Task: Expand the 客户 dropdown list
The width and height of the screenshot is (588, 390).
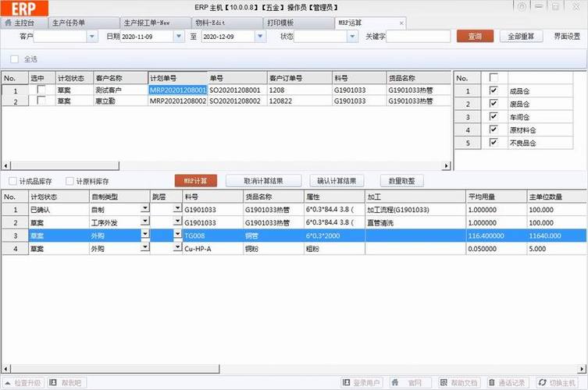Action: 91,37
